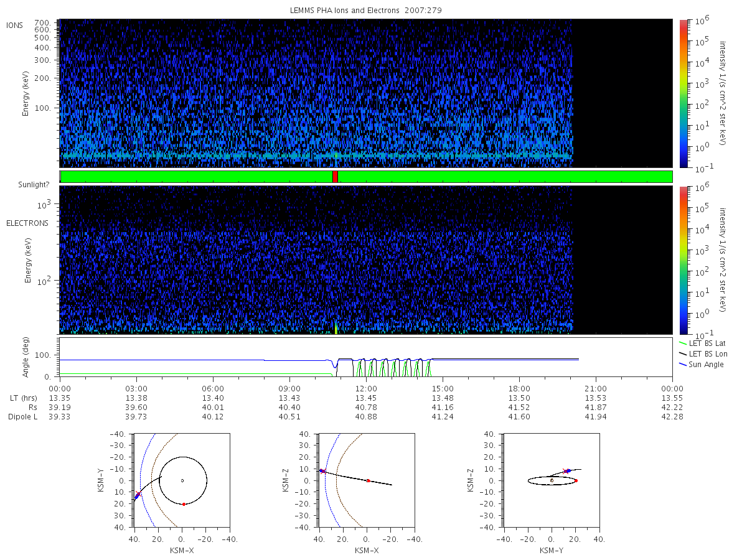Viewport: 747px width, 560px height.
Task: Click the yellow-green electron spike near 10:50
Action: click(336, 328)
